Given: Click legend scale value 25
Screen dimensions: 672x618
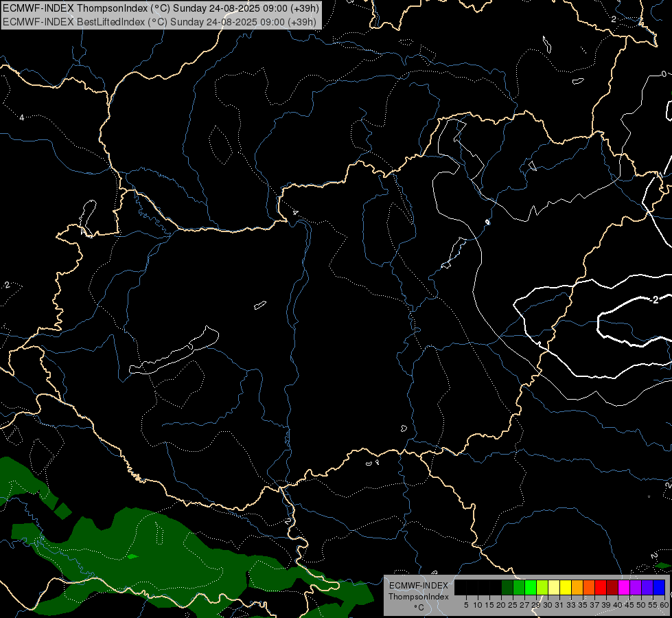Looking at the screenshot, I should pyautogui.click(x=513, y=605).
